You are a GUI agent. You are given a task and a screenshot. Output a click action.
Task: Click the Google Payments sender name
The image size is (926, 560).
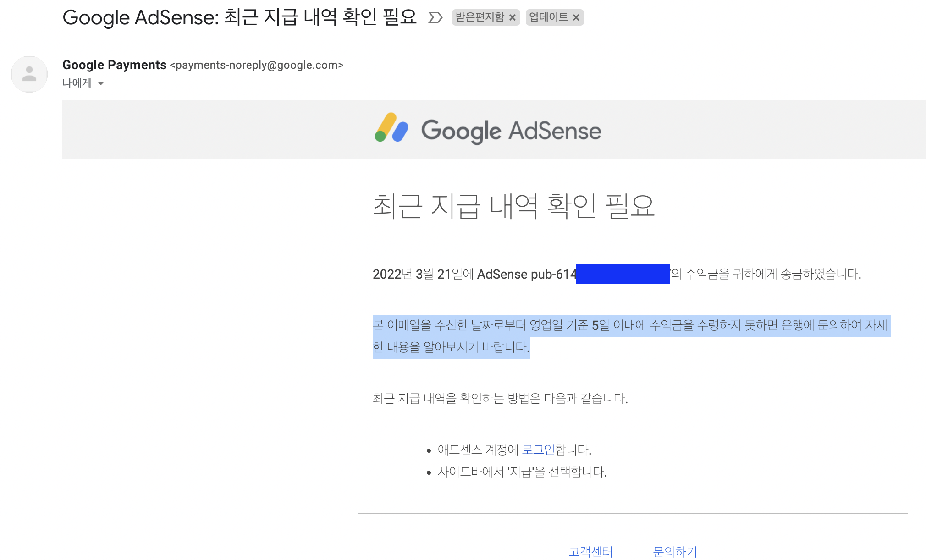pos(114,65)
